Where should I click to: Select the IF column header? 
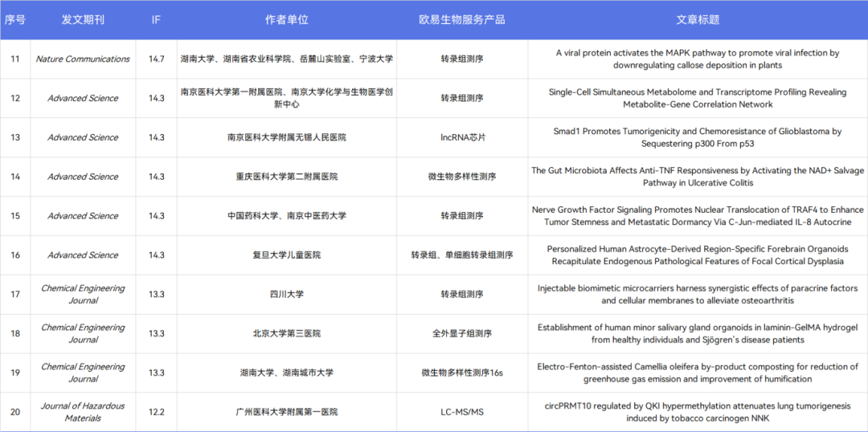coord(157,20)
